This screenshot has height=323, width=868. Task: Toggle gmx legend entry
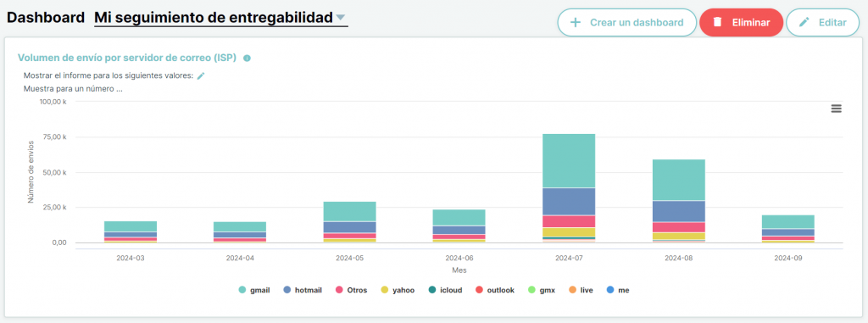[540, 290]
